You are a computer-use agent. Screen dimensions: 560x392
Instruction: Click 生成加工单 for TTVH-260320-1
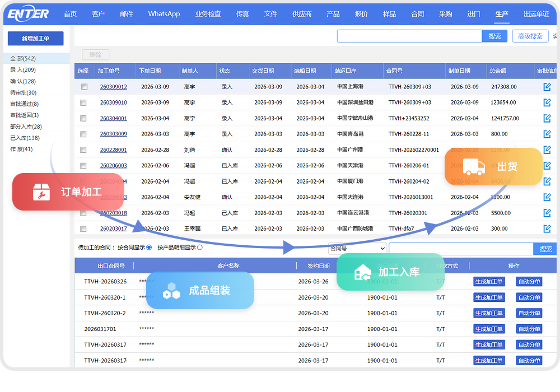[489, 297]
